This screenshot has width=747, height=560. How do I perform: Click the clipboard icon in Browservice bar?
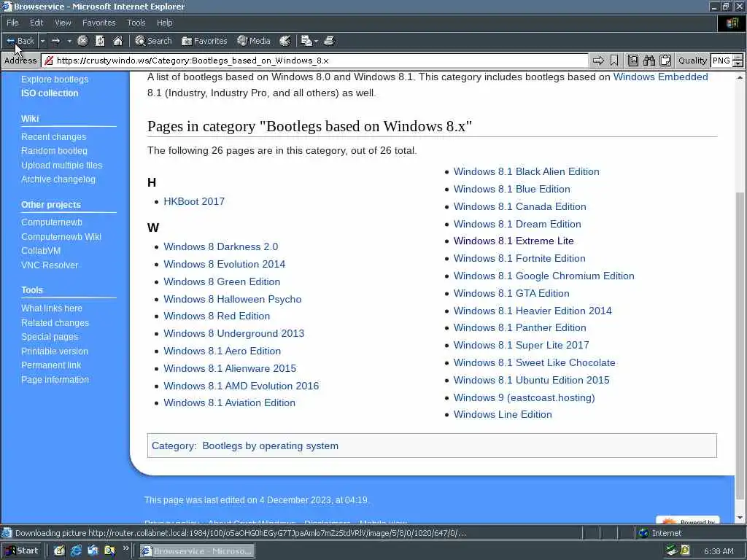coord(665,61)
